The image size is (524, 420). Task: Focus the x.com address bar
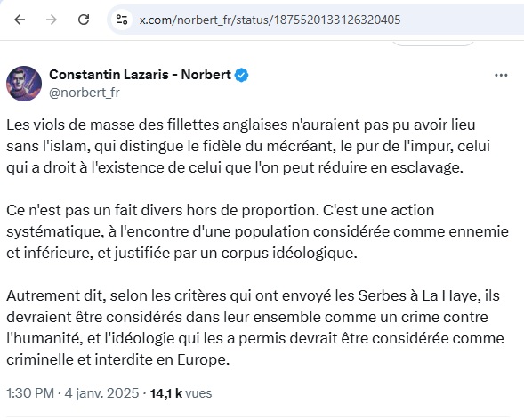tap(314, 20)
